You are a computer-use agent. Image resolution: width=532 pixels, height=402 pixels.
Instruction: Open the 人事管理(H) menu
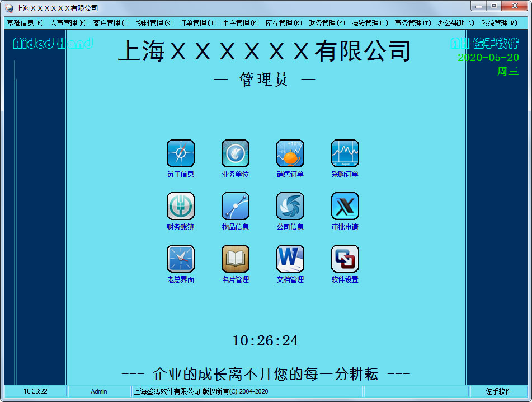click(x=68, y=23)
